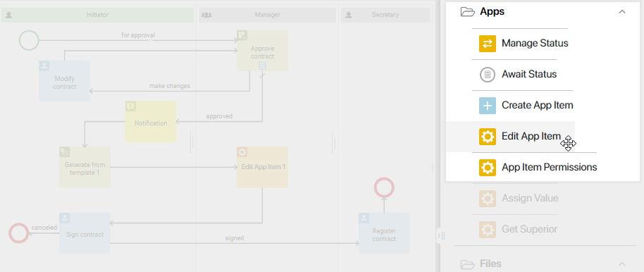644x272 pixels.
Task: Click the App Item Permissions gear icon
Action: [x=488, y=168]
